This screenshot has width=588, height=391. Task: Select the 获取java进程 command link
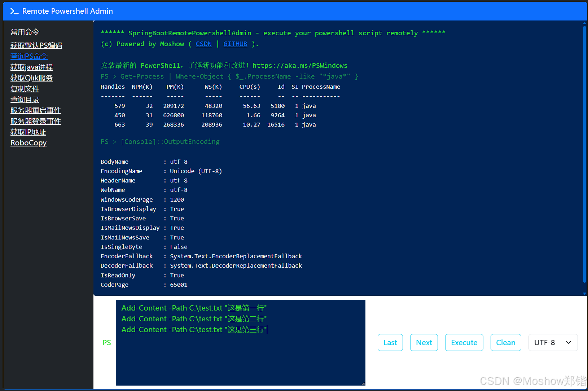[32, 67]
